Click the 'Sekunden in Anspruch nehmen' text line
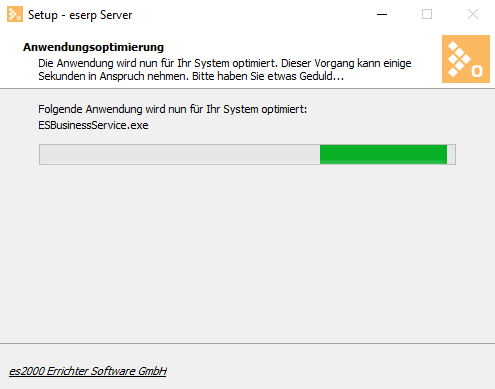The height and width of the screenshot is (389, 495). coord(191,76)
